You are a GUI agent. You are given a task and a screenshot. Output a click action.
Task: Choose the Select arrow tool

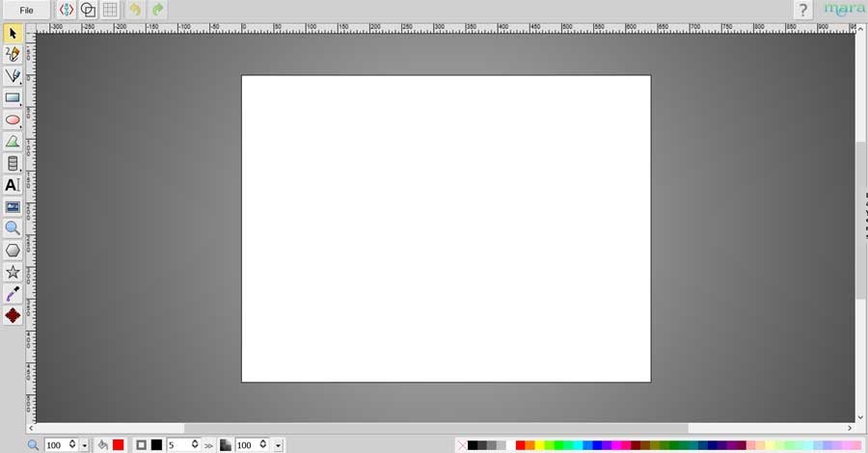[x=13, y=34]
